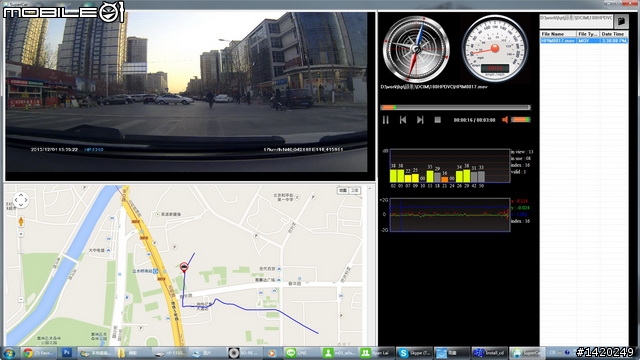Zoom out the map with minus button

tap(21, 300)
